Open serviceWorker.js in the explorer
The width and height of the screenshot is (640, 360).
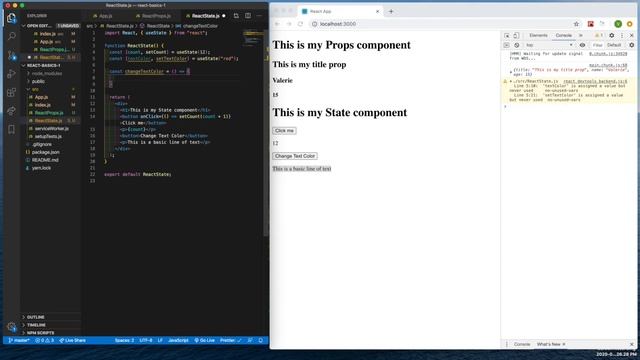pos(51,129)
